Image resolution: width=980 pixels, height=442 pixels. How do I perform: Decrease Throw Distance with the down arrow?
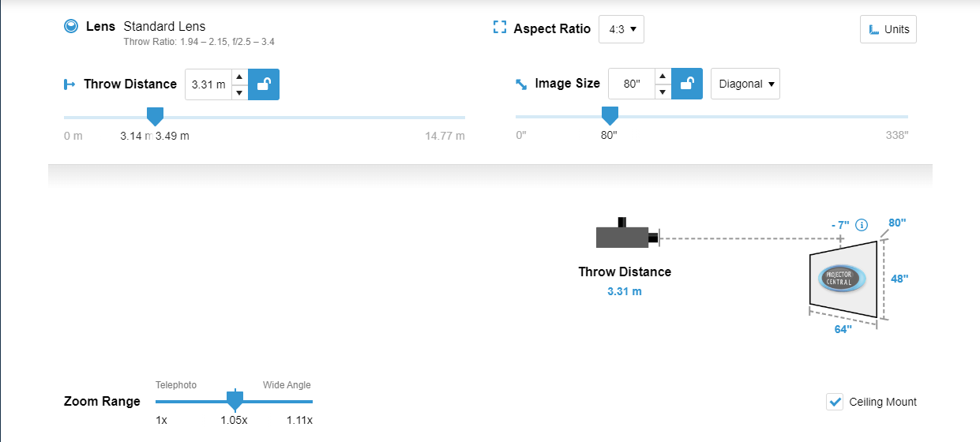[240, 92]
